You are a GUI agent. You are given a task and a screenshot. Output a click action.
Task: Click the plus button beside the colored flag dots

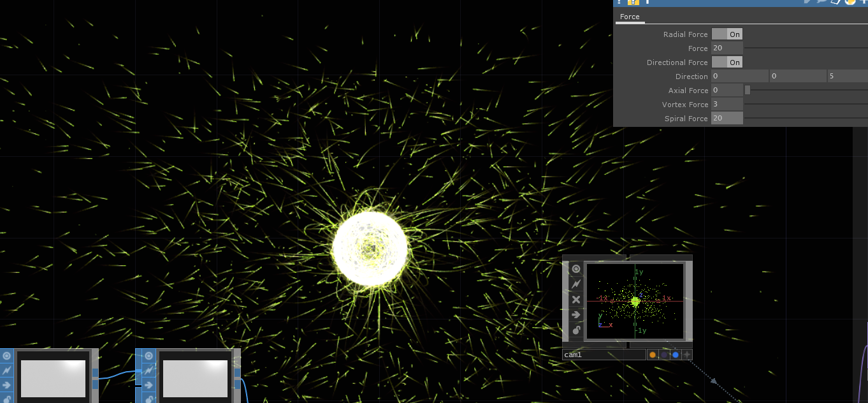(687, 354)
